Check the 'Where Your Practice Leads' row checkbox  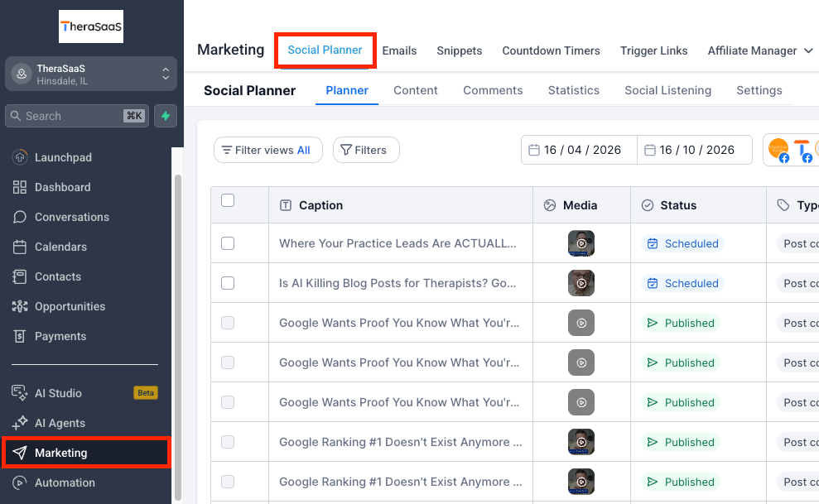(x=228, y=243)
